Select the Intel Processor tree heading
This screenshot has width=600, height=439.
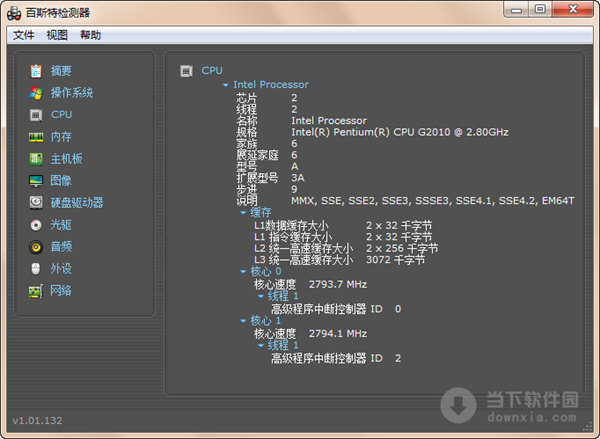[271, 85]
